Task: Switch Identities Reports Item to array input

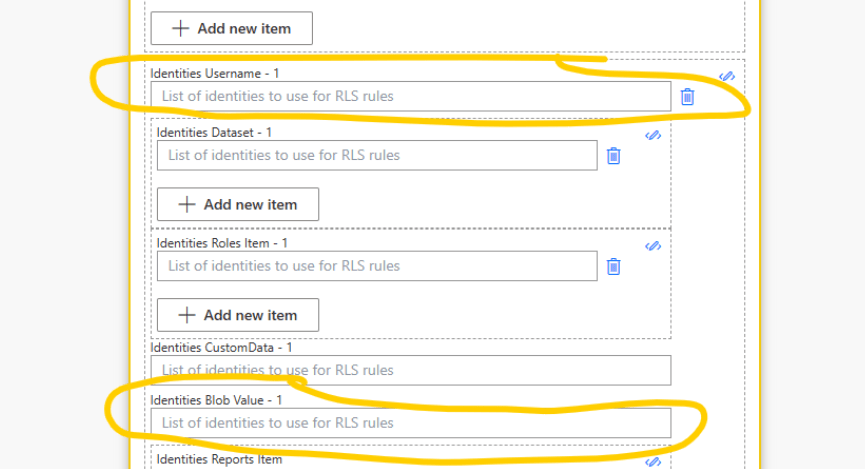Action: 653,462
